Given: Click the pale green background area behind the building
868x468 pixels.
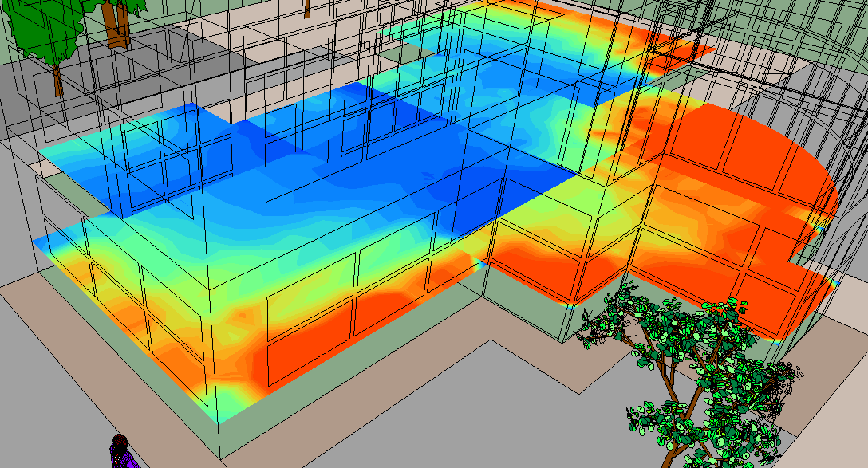Looking at the screenshot, I should [798, 32].
